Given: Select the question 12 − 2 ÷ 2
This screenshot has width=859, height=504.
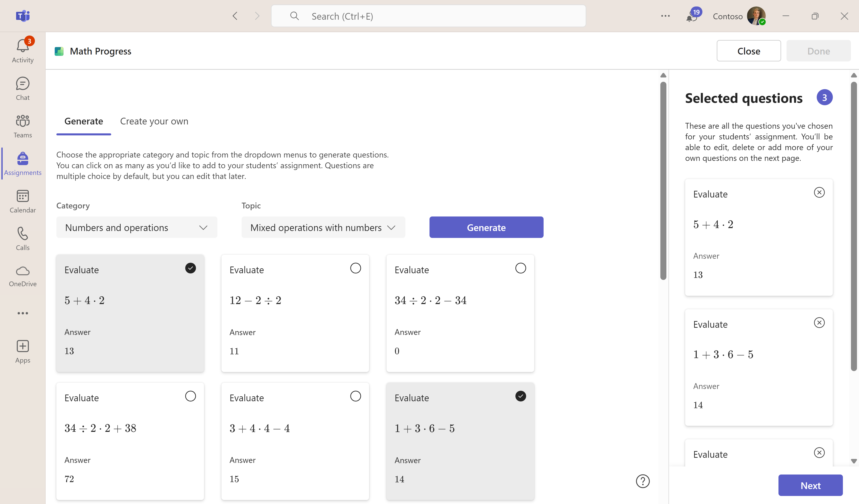Looking at the screenshot, I should [355, 268].
